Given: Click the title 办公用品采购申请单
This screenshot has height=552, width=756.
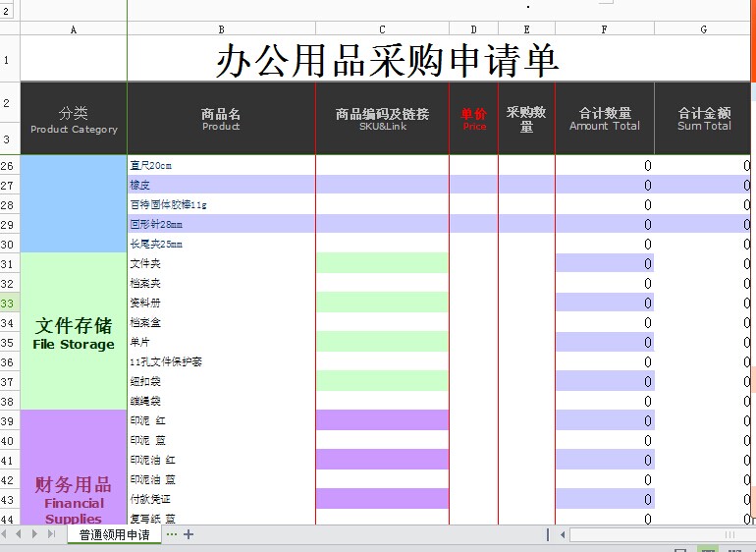Looking at the screenshot, I should pyautogui.click(x=387, y=60).
